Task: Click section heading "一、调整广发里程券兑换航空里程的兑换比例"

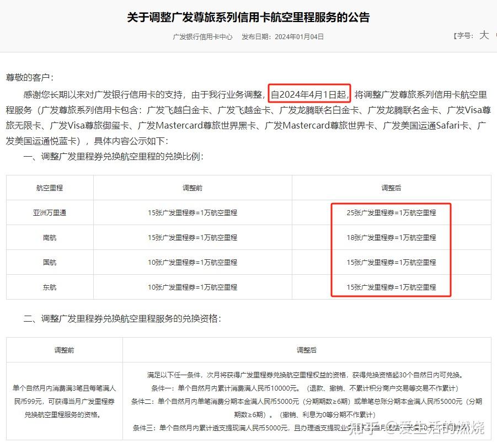Action: click(x=114, y=156)
